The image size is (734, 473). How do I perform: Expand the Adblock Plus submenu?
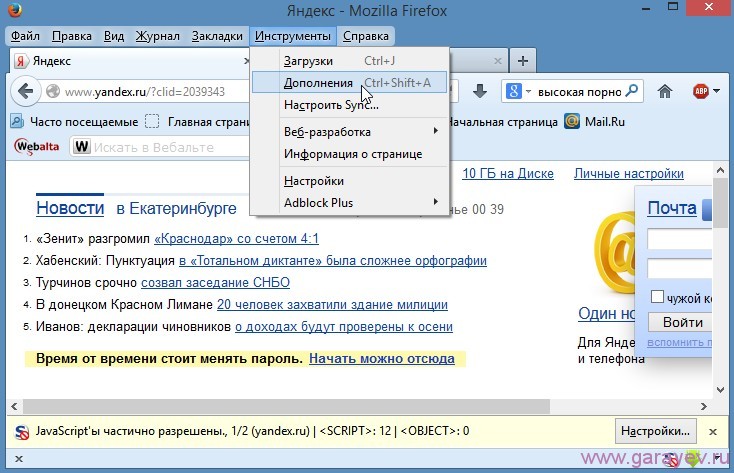point(349,203)
